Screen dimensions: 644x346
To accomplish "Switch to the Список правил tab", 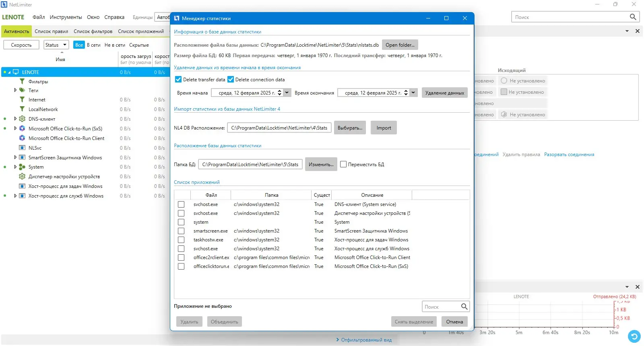I will (51, 31).
